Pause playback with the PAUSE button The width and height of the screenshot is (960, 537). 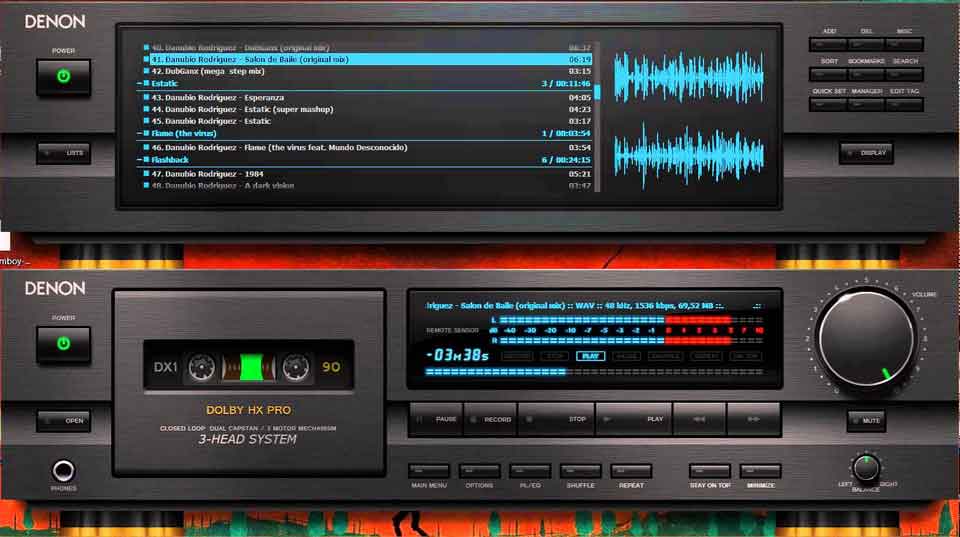click(436, 419)
